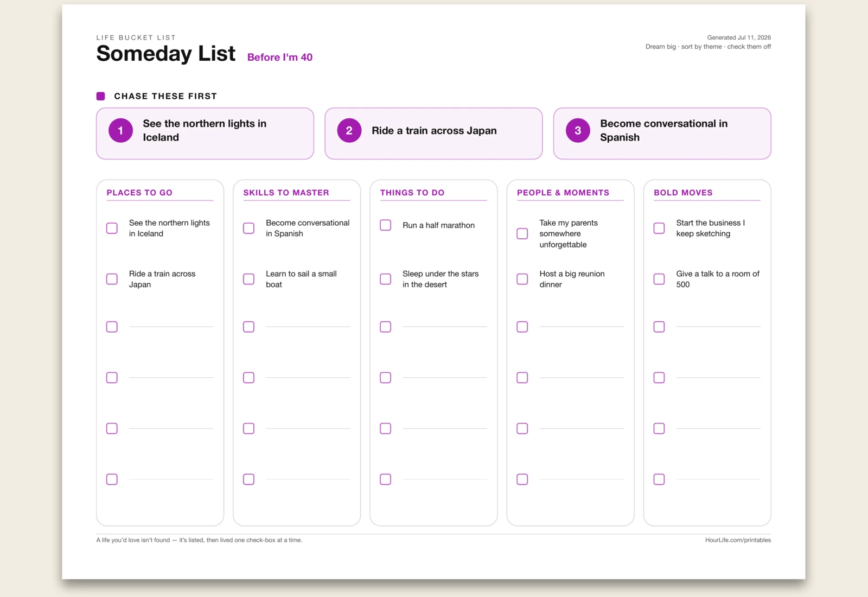
Task: Select the Skills To Master column header
Action: pos(286,193)
